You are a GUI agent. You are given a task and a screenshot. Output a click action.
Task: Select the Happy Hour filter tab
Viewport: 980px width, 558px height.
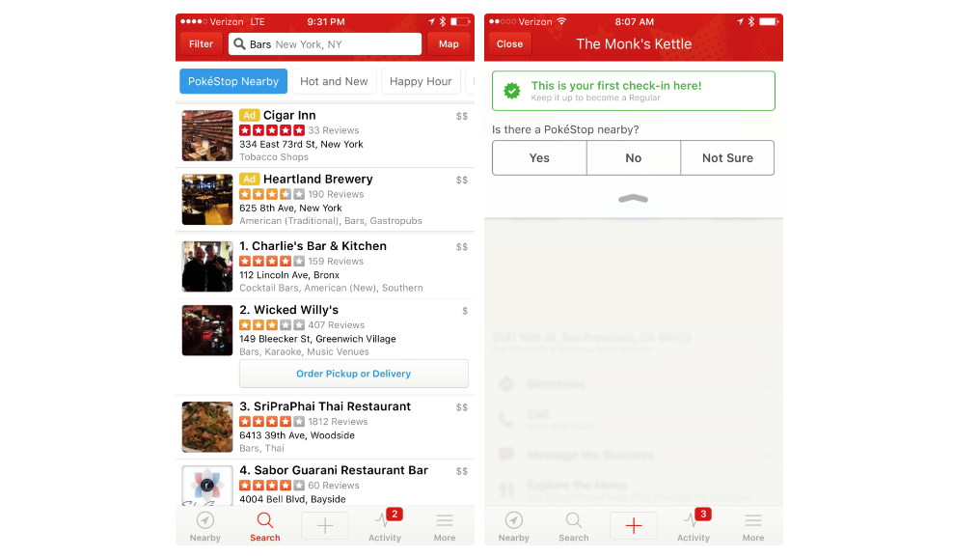pyautogui.click(x=421, y=82)
